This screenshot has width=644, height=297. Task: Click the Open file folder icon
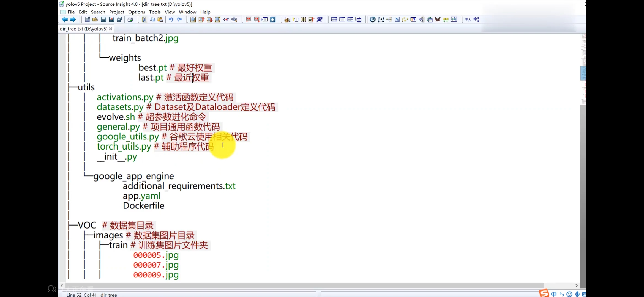[x=95, y=19]
